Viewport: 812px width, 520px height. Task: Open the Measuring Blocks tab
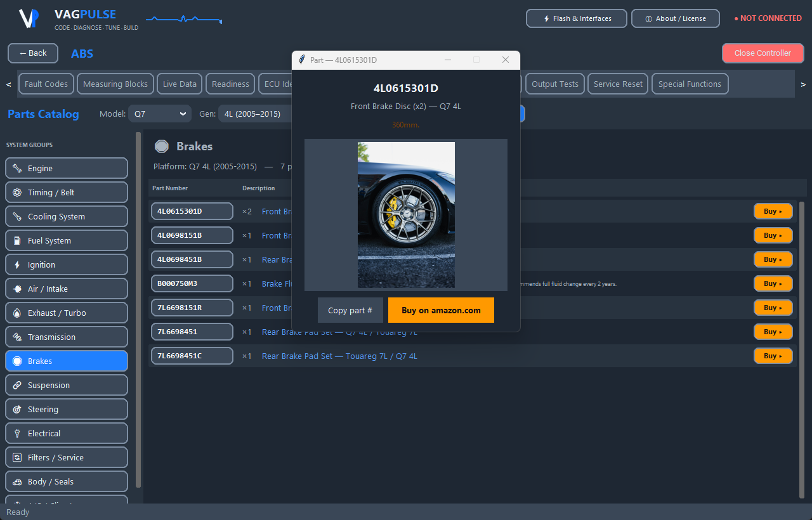(115, 84)
